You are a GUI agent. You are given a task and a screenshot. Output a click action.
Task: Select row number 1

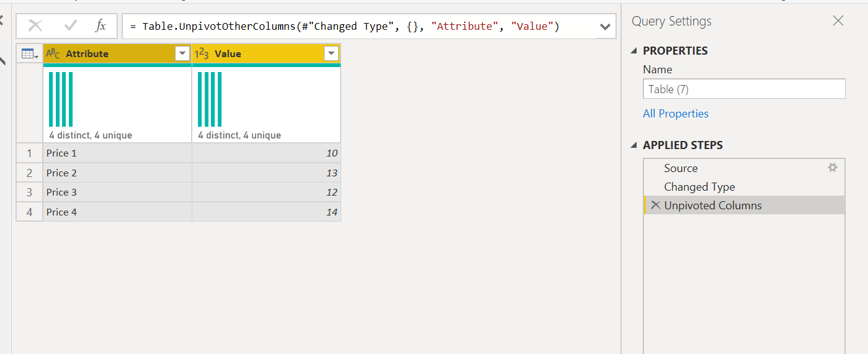(x=29, y=153)
